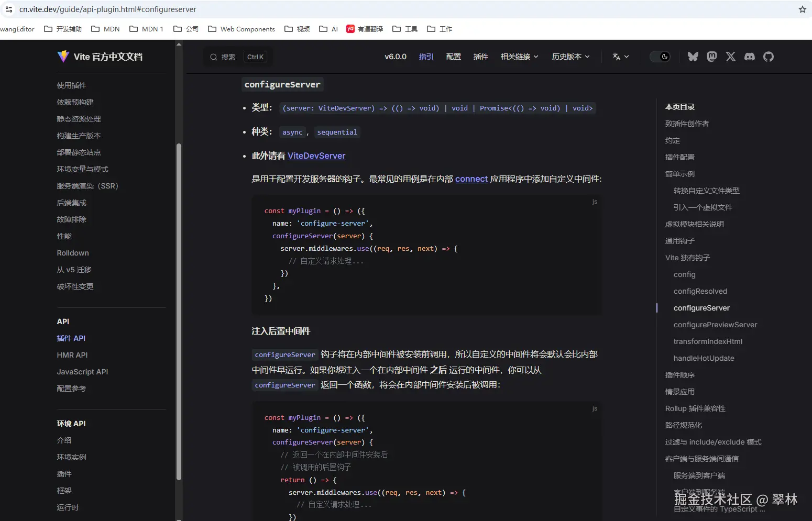812x521 pixels.
Task: Open the 工具 bookmarks folder
Action: tap(405, 29)
